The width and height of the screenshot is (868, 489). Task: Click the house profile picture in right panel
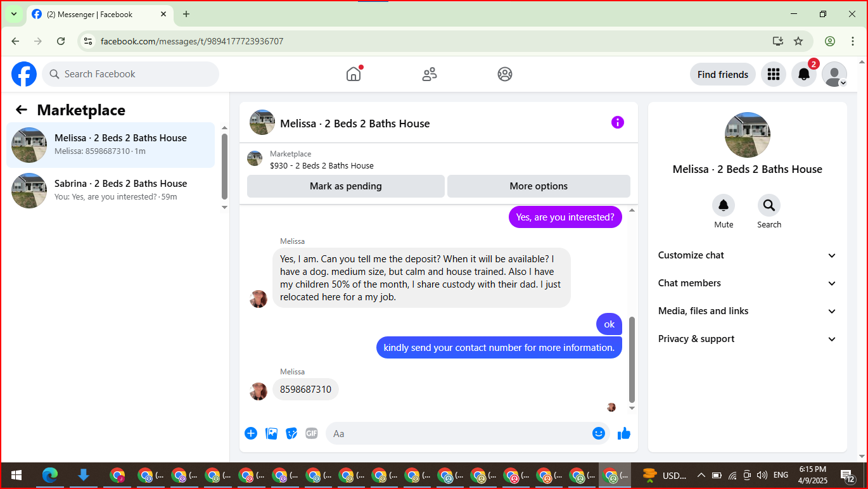click(x=748, y=135)
